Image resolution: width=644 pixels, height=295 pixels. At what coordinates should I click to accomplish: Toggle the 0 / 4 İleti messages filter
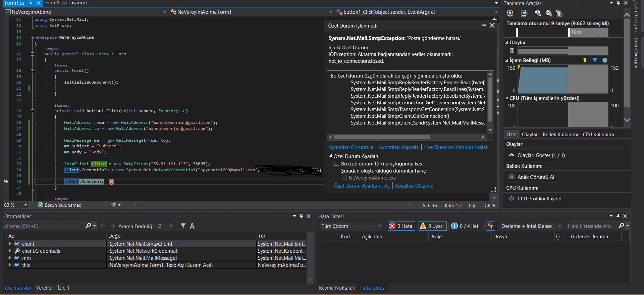(x=465, y=226)
